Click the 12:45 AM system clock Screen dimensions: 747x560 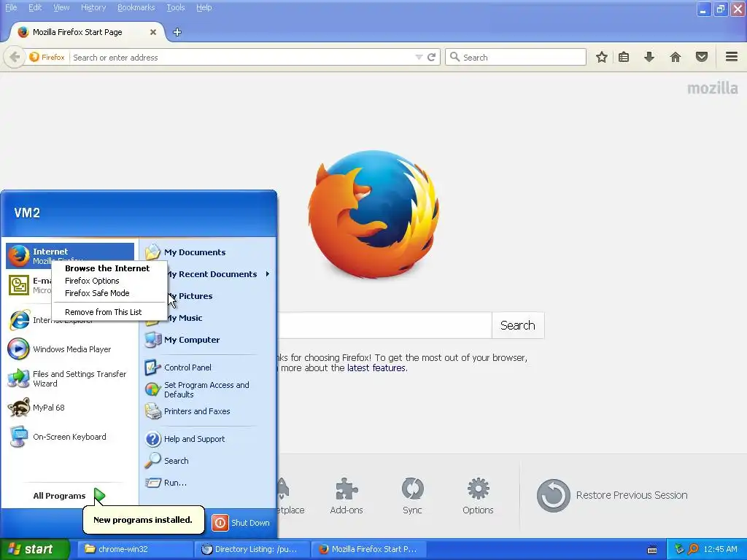coord(720,549)
